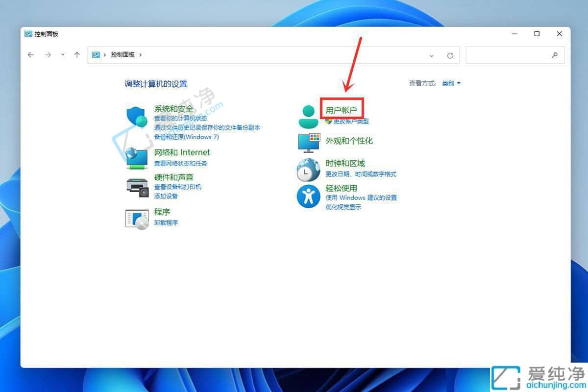Click the refresh icon in the address bar
Image resolution: width=588 pixels, height=392 pixels.
pyautogui.click(x=450, y=55)
